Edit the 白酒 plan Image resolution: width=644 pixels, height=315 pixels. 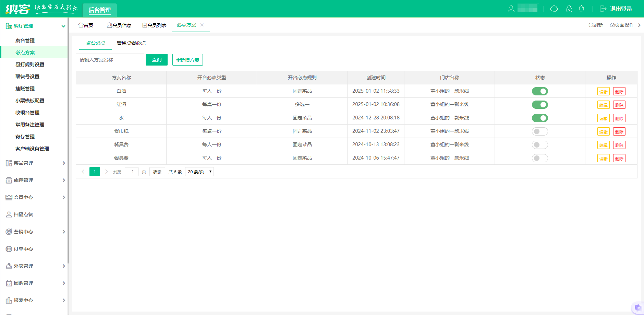coord(604,92)
